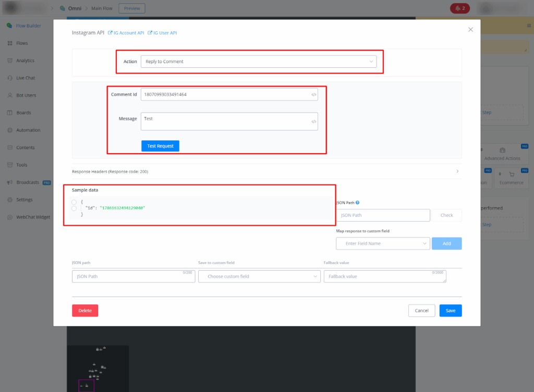Open Broadcasts in the sidebar

pyautogui.click(x=27, y=182)
